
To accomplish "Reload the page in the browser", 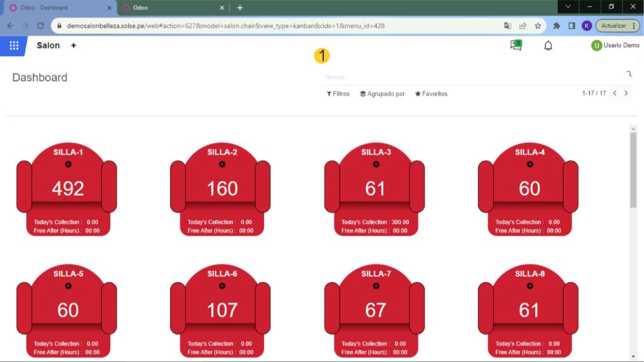I will (41, 26).
